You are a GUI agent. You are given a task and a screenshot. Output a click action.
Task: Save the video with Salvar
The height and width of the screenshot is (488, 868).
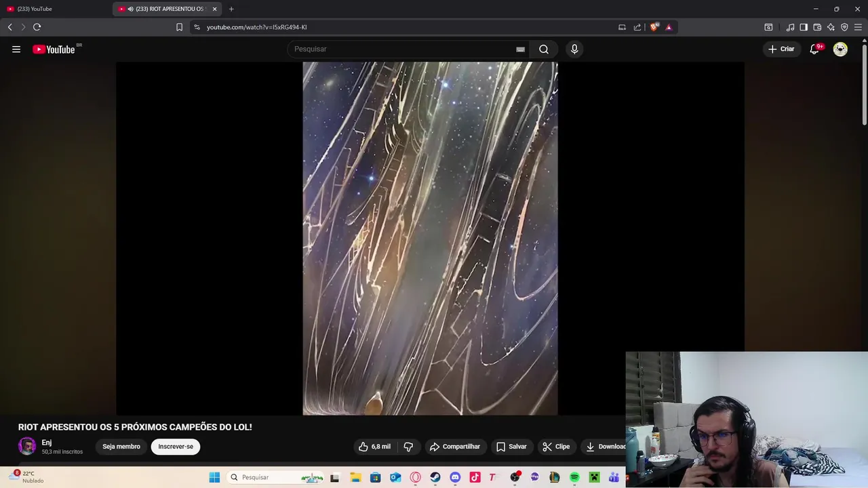pyautogui.click(x=511, y=447)
